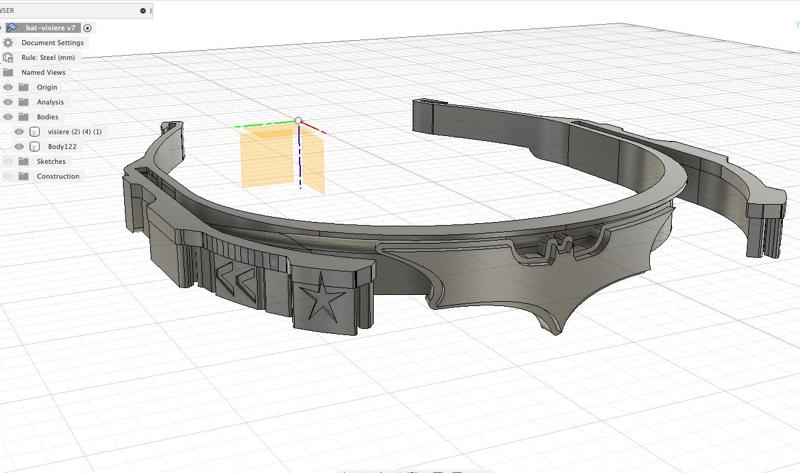This screenshot has height=473, width=800.
Task: Select the Sketches label
Action: 51,161
